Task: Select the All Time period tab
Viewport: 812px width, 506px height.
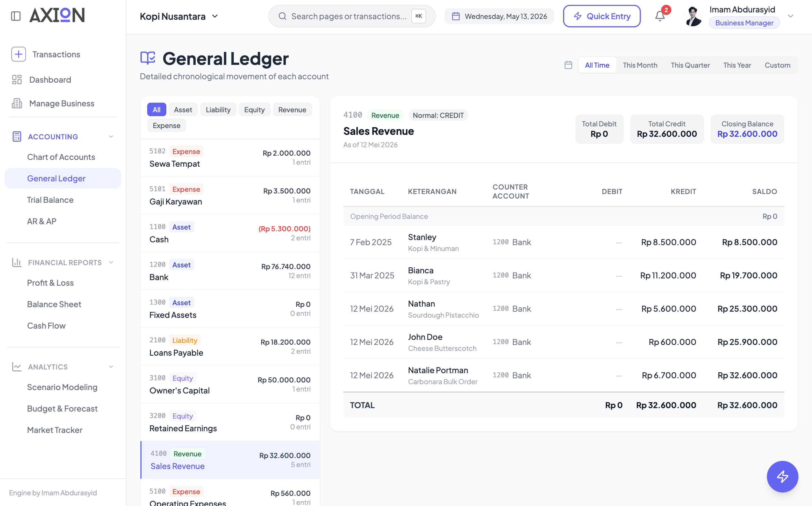Action: click(597, 65)
